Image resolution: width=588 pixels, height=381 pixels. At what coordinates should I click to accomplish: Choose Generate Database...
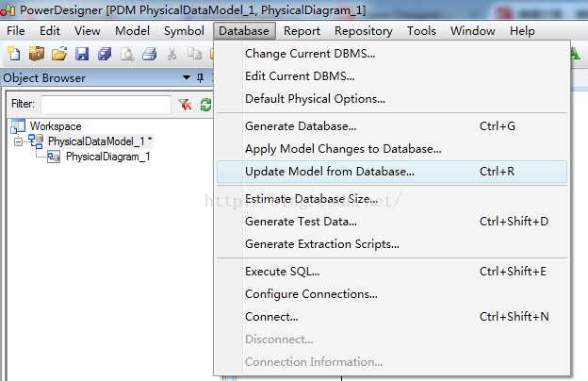392,126
